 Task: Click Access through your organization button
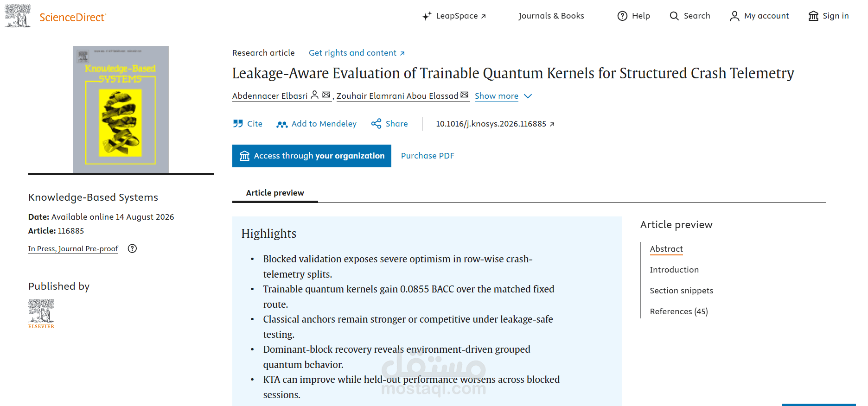312,156
